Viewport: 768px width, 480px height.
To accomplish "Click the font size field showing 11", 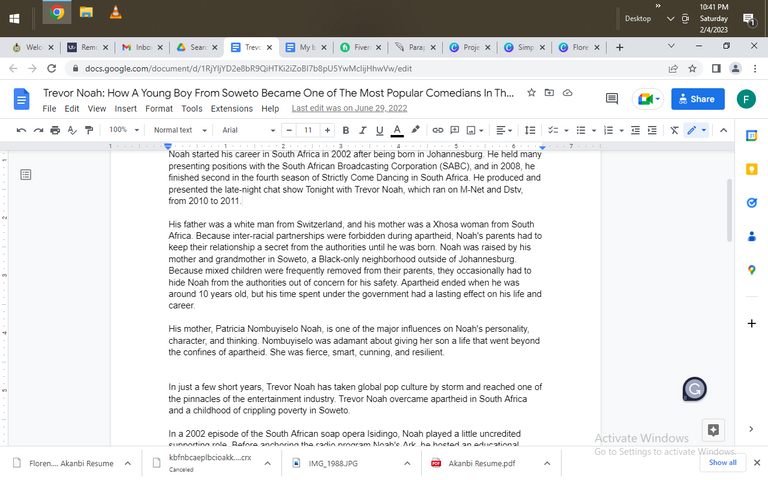I will pos(308,130).
